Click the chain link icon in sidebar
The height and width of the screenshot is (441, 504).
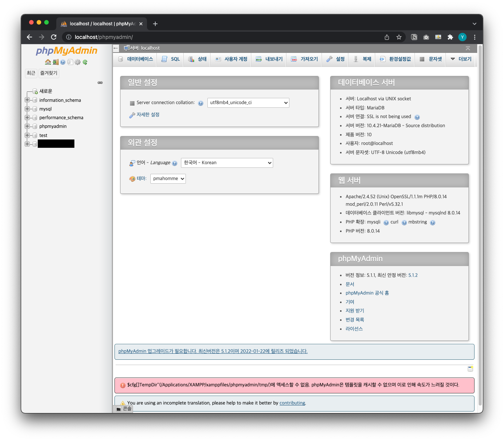100,82
